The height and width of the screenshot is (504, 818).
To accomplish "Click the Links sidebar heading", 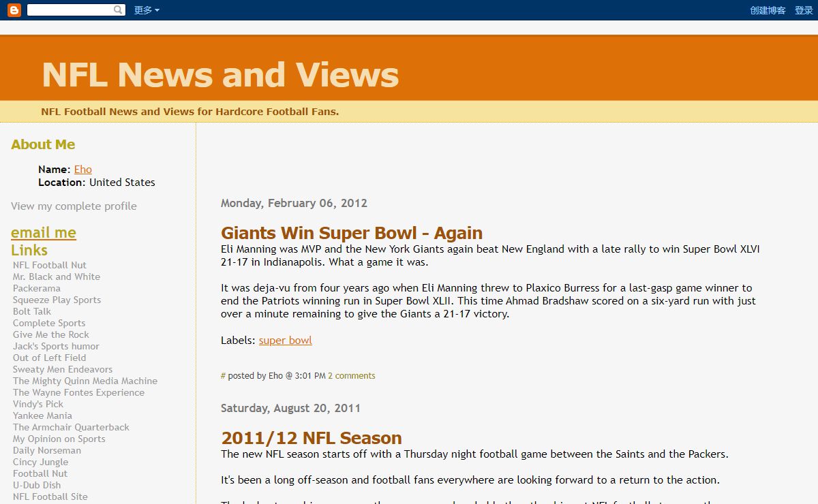I will tap(29, 250).
